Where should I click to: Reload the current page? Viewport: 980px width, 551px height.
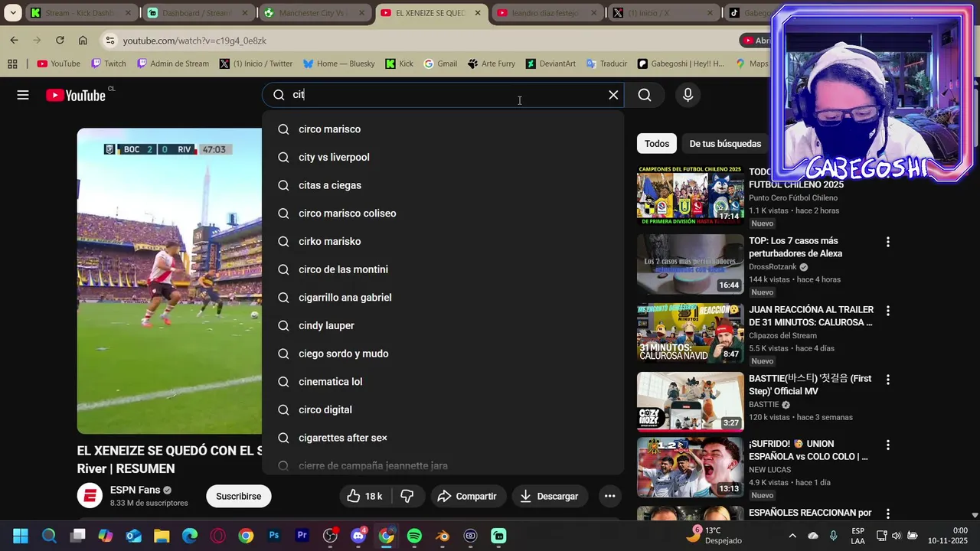click(60, 40)
